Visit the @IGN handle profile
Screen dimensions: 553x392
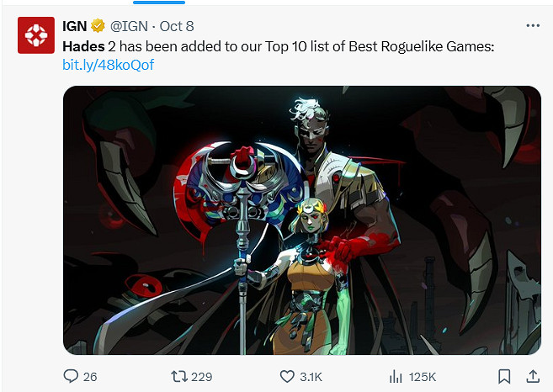point(129,26)
